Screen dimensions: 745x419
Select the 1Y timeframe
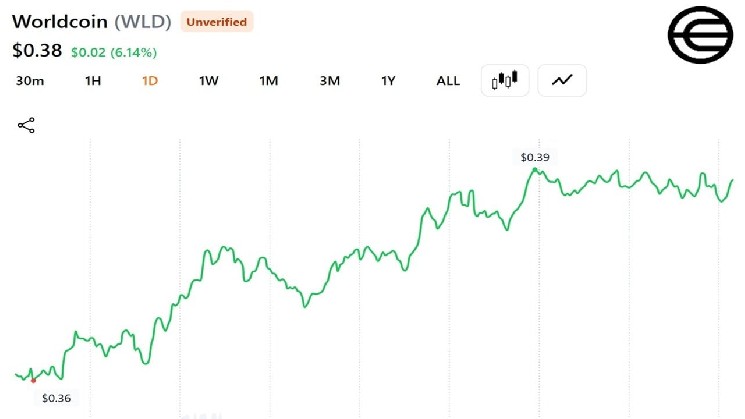388,81
